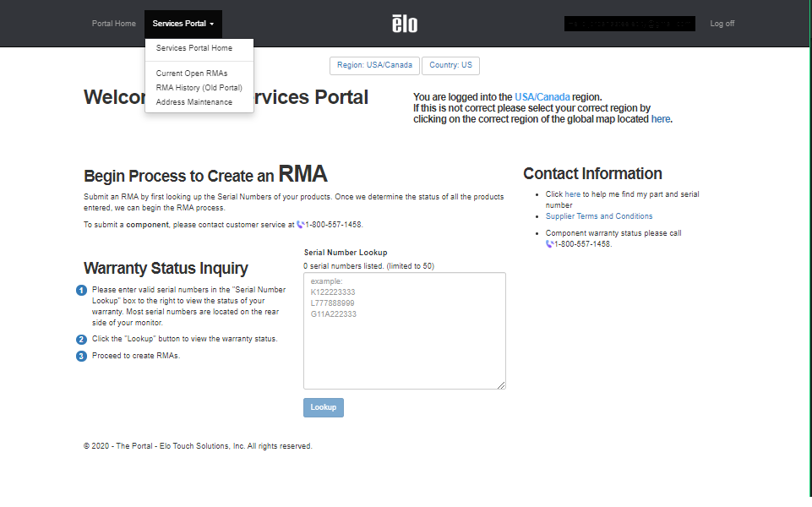Click phone icon in Contact Information
Image resolution: width=812 pixels, height=507 pixels.
pyautogui.click(x=549, y=244)
